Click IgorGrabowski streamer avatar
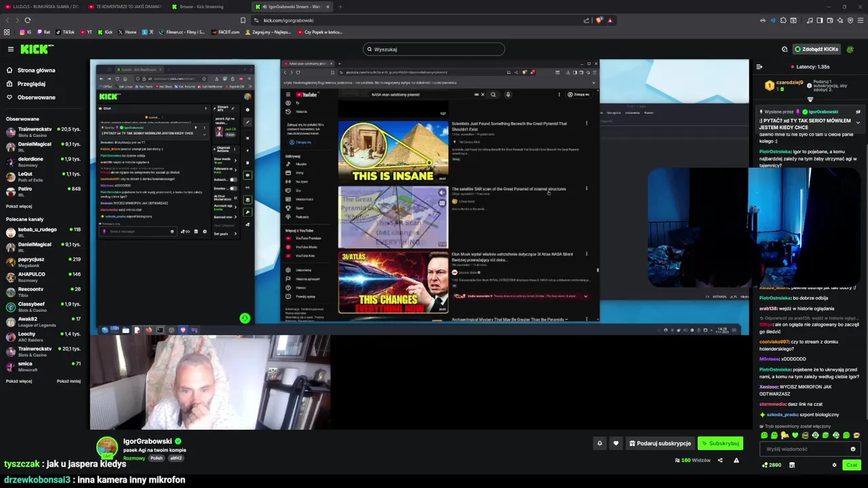Image resolution: width=868 pixels, height=488 pixels. click(106, 447)
